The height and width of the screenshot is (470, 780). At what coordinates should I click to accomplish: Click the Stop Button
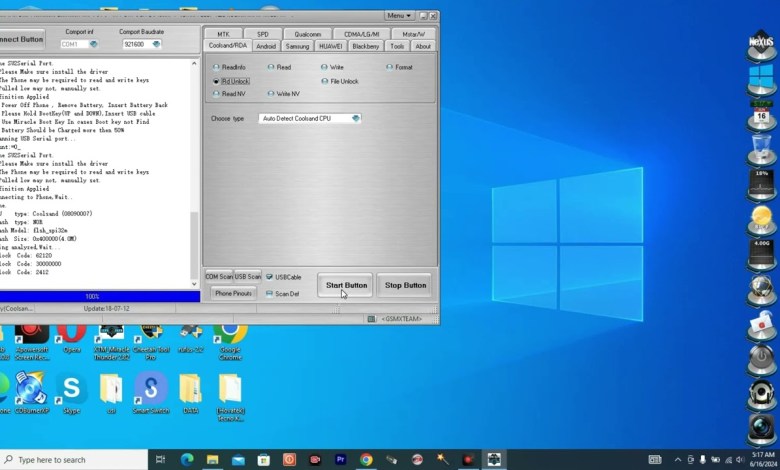click(x=405, y=285)
